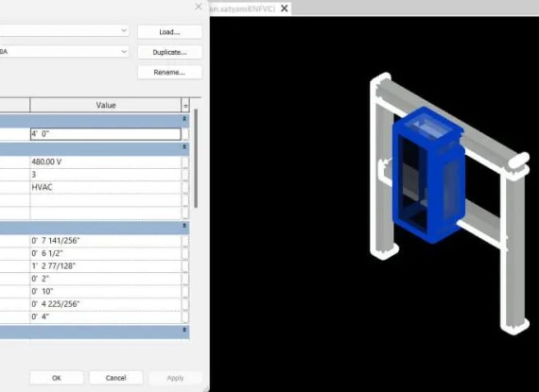539x392 pixels.
Task: Select the 480.00 V value cell
Action: (x=106, y=162)
